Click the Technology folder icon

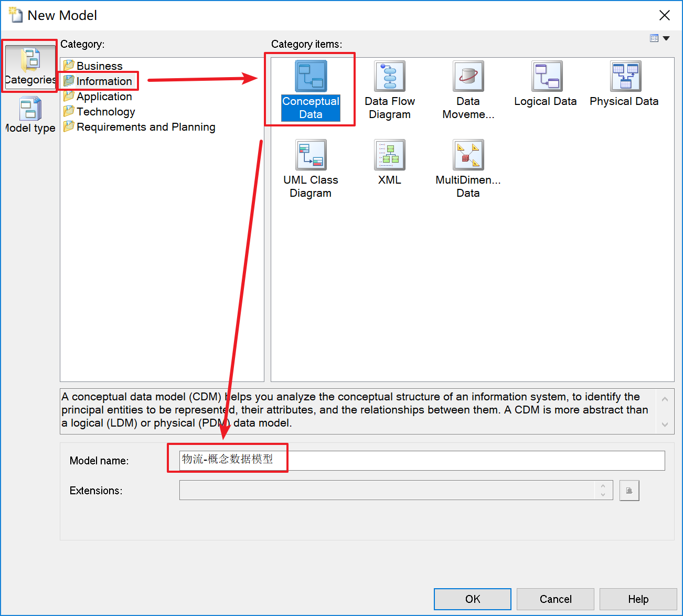click(69, 111)
